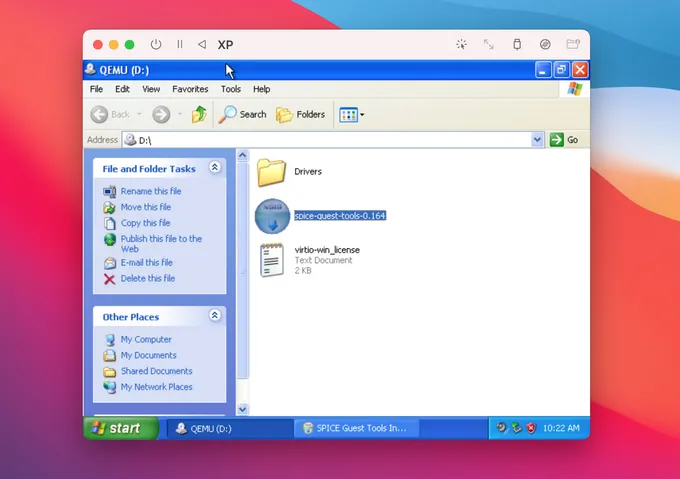This screenshot has width=680, height=479.
Task: Toggle the Folders pane button
Action: click(300, 114)
